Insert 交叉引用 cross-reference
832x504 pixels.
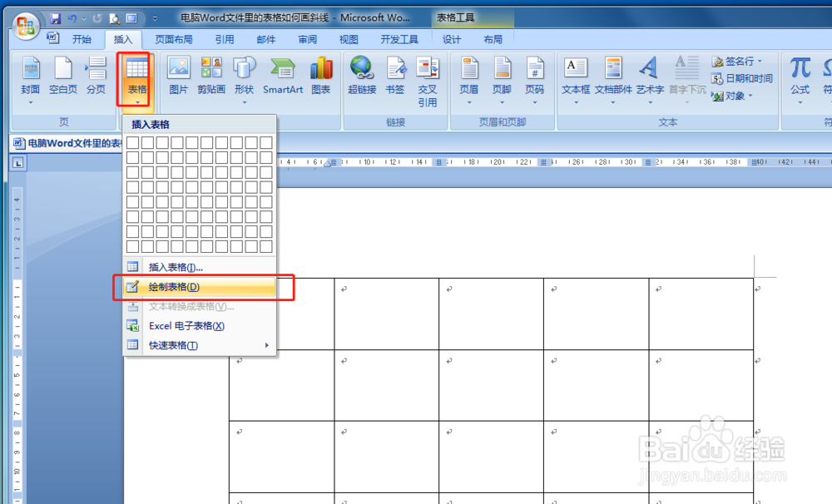click(427, 82)
